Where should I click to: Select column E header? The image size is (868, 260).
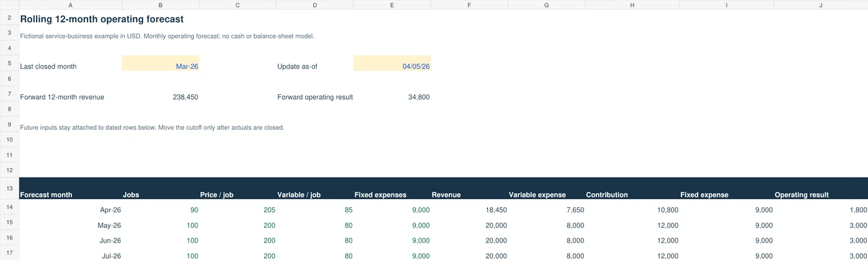[x=392, y=5]
